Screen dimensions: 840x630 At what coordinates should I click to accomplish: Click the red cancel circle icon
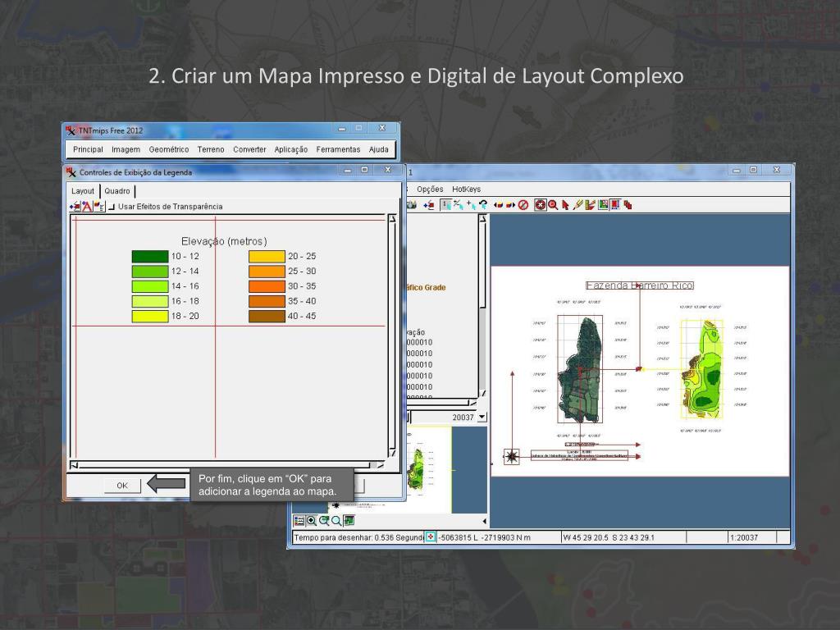(523, 205)
